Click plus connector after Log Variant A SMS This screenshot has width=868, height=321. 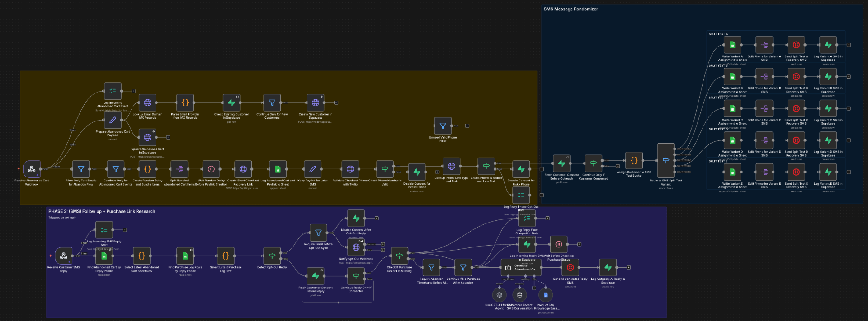849,45
